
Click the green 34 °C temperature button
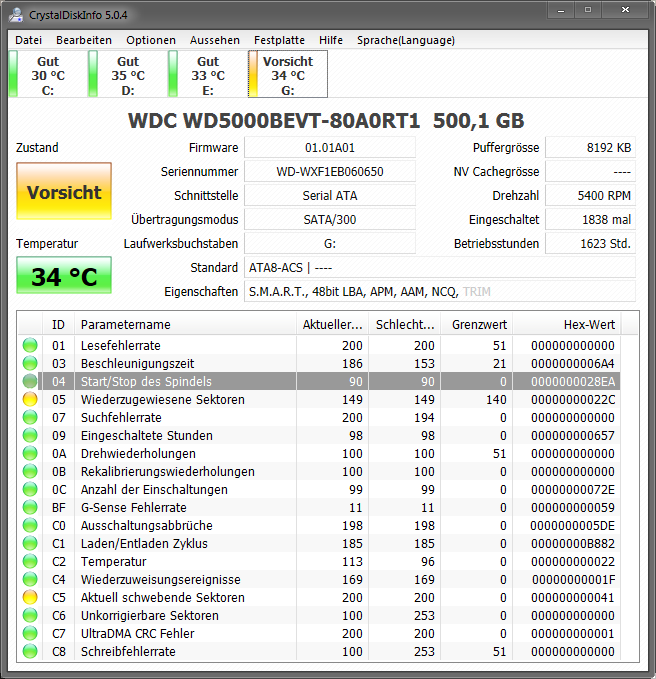[x=64, y=275]
